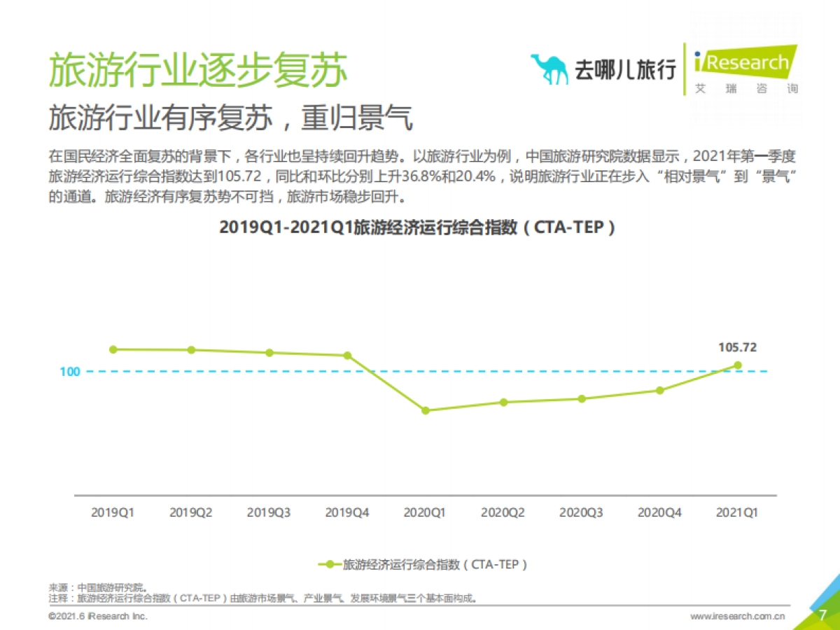Click the 2019Q4 axis label
840x630 pixels.
tap(347, 512)
